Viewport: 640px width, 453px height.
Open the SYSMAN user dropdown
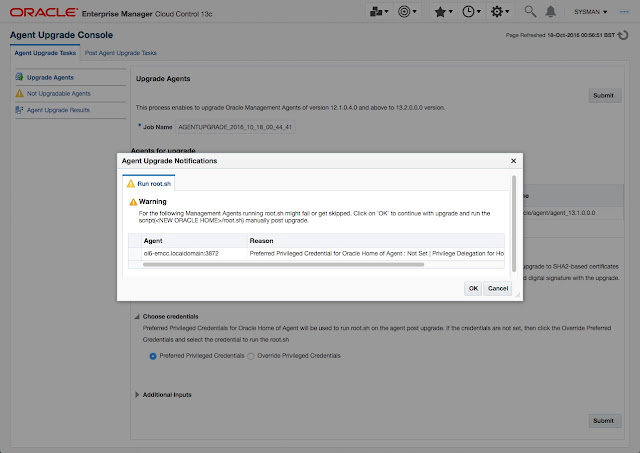point(590,12)
